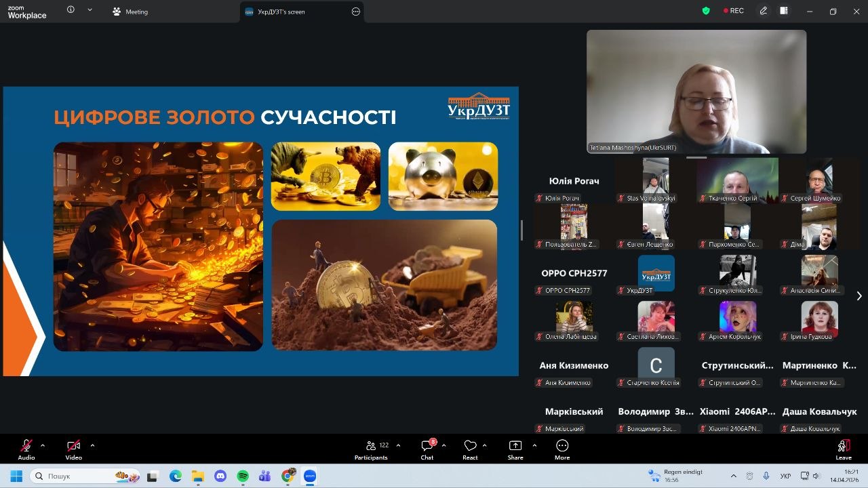The width and height of the screenshot is (868, 488).
Task: Open the React reactions panel
Action: pyautogui.click(x=470, y=444)
